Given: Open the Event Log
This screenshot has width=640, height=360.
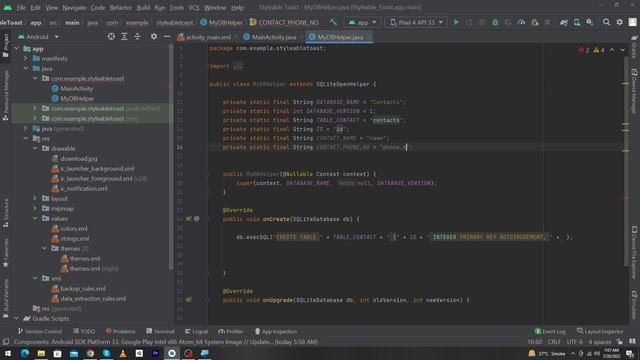Looking at the screenshot, I should coord(550,331).
